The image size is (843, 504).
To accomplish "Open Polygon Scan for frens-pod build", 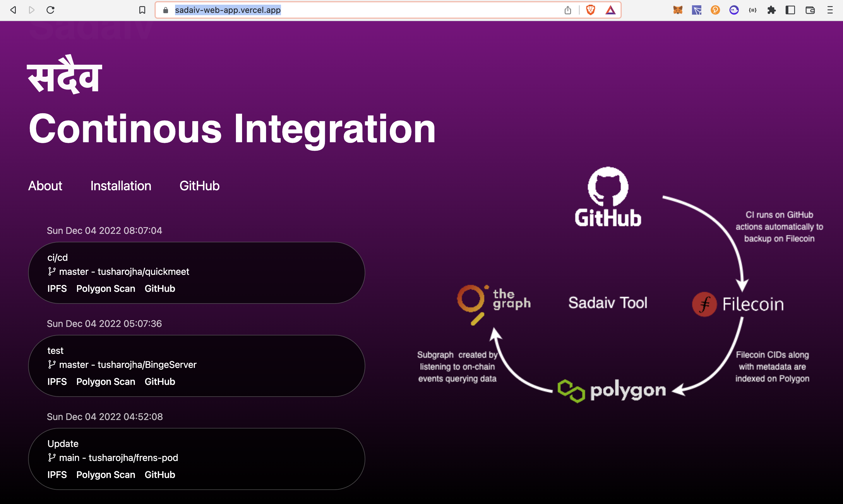I will 106,474.
